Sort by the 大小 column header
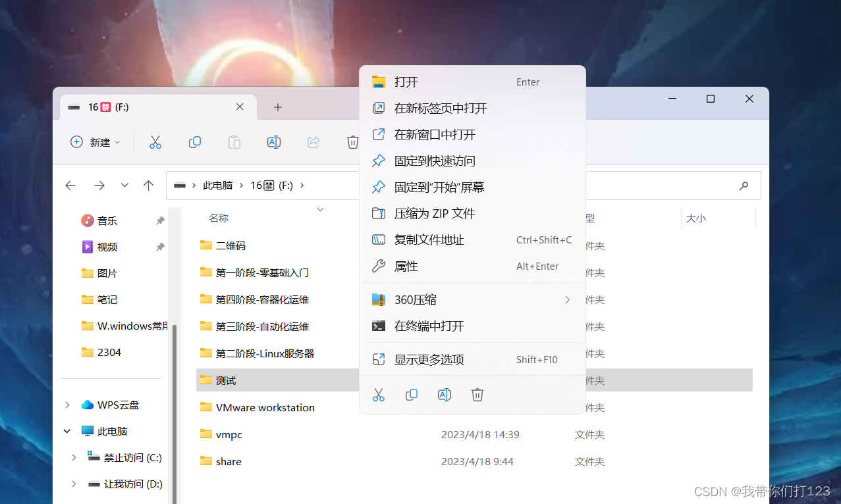 (x=696, y=218)
